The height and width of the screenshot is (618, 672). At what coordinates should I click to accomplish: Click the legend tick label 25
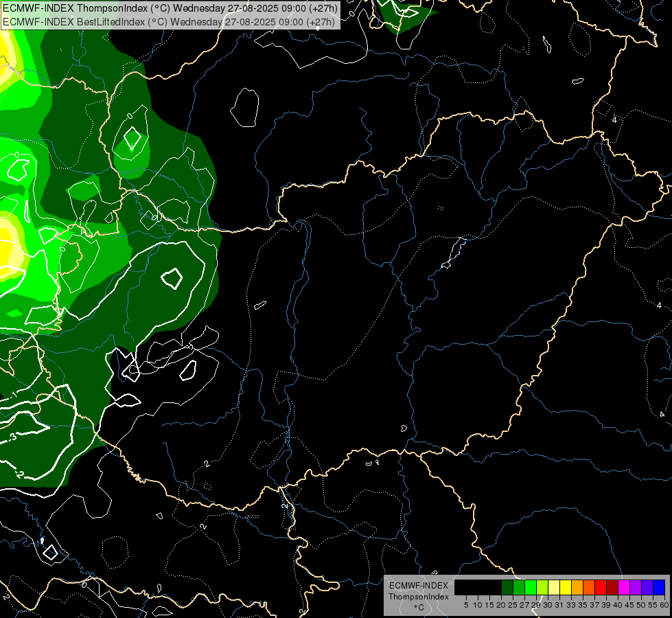tap(513, 605)
